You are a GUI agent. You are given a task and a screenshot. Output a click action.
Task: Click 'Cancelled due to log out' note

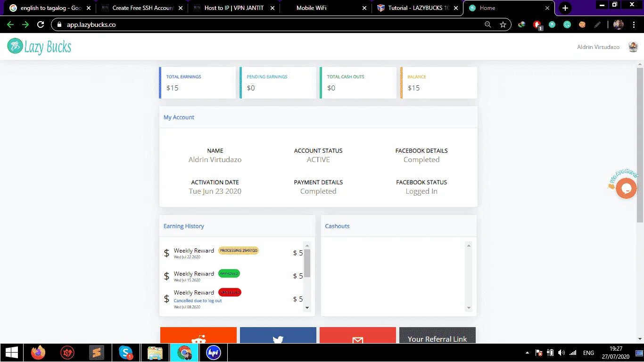click(198, 301)
